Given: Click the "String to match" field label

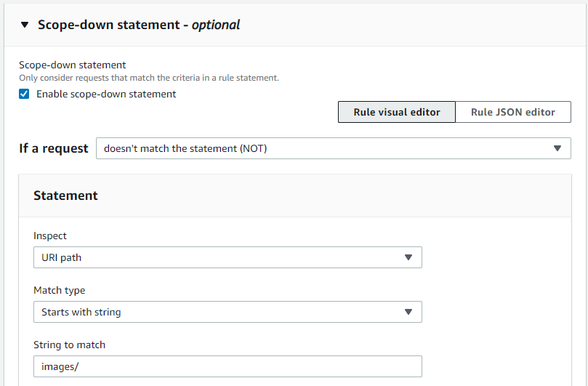Looking at the screenshot, I should click(x=70, y=345).
